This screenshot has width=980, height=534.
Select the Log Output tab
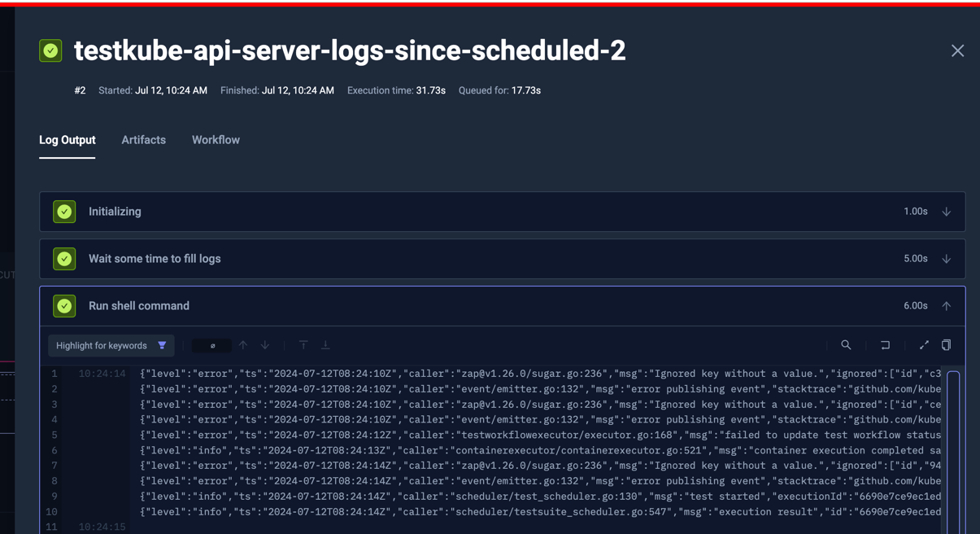click(67, 140)
